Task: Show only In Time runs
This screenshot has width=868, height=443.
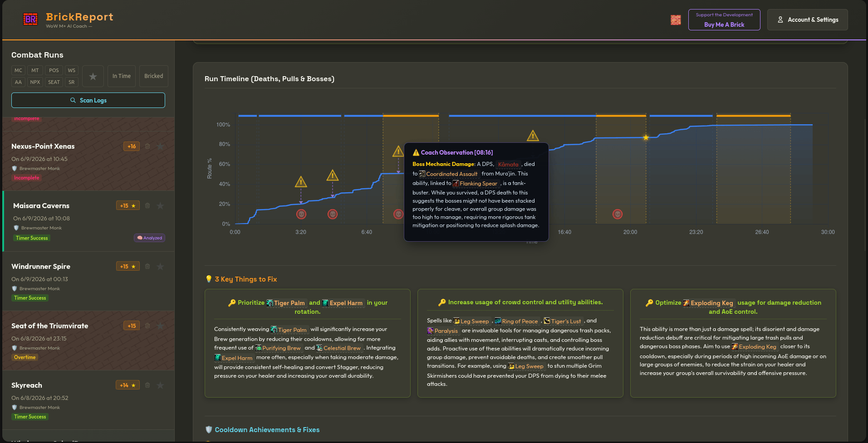Action: (x=122, y=76)
